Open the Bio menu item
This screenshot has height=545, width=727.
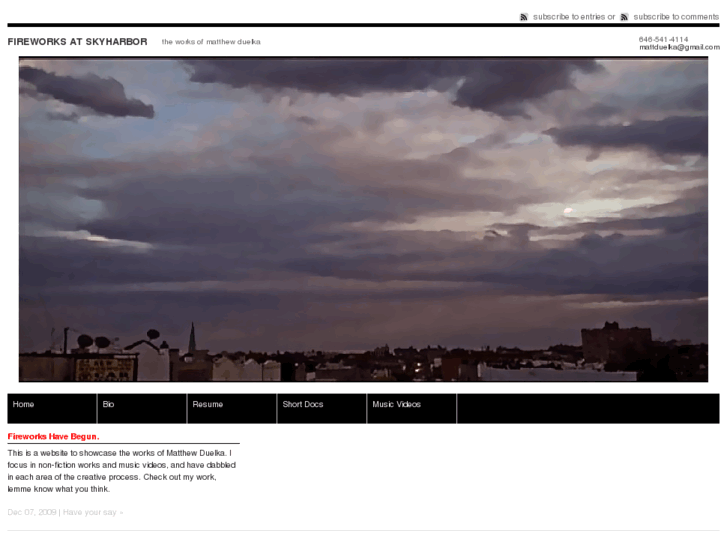point(142,408)
